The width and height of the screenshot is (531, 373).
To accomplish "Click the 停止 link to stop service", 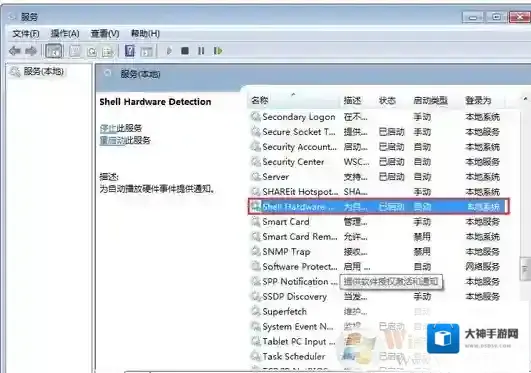I will [108, 128].
